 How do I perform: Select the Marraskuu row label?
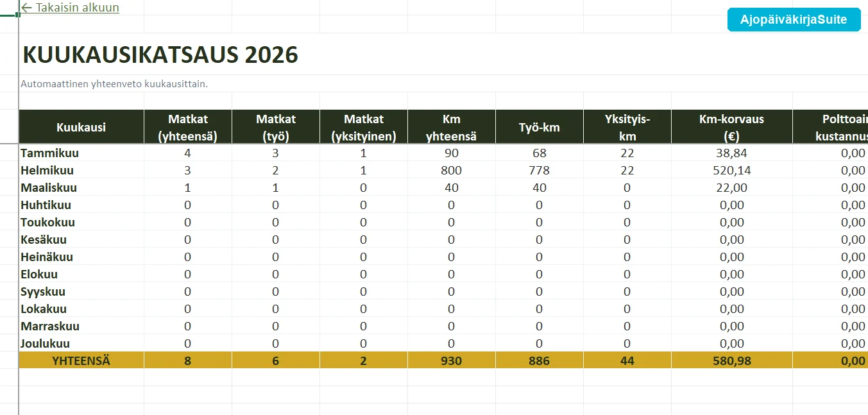point(50,326)
